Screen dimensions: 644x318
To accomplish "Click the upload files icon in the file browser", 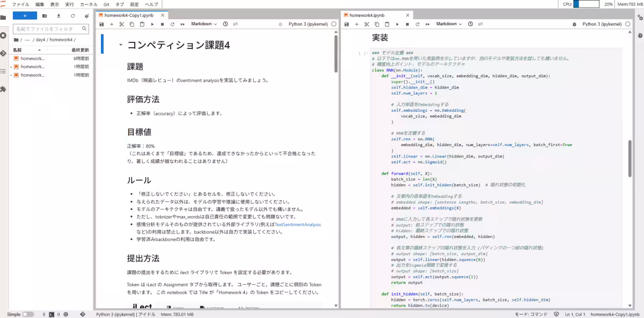I will tap(58, 16).
